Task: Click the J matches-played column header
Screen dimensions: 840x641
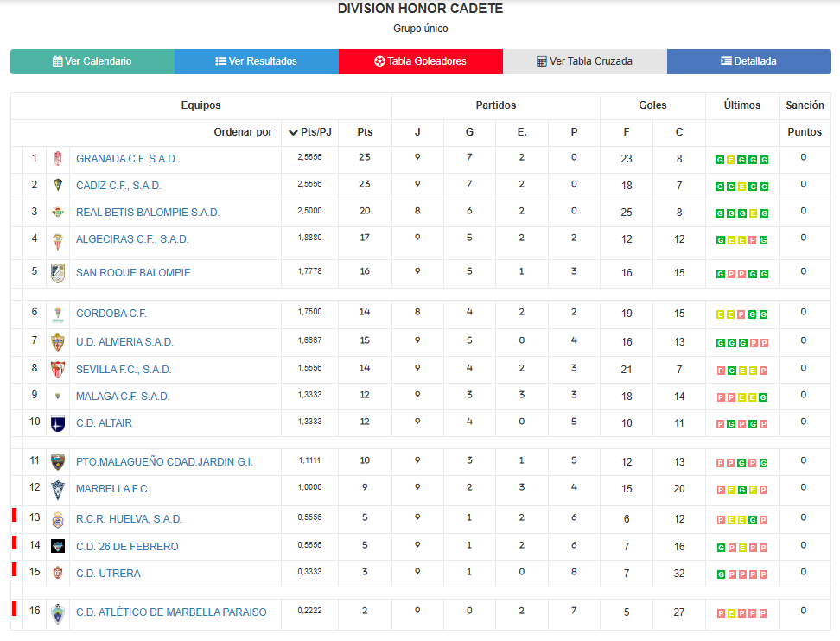Action: tap(417, 132)
